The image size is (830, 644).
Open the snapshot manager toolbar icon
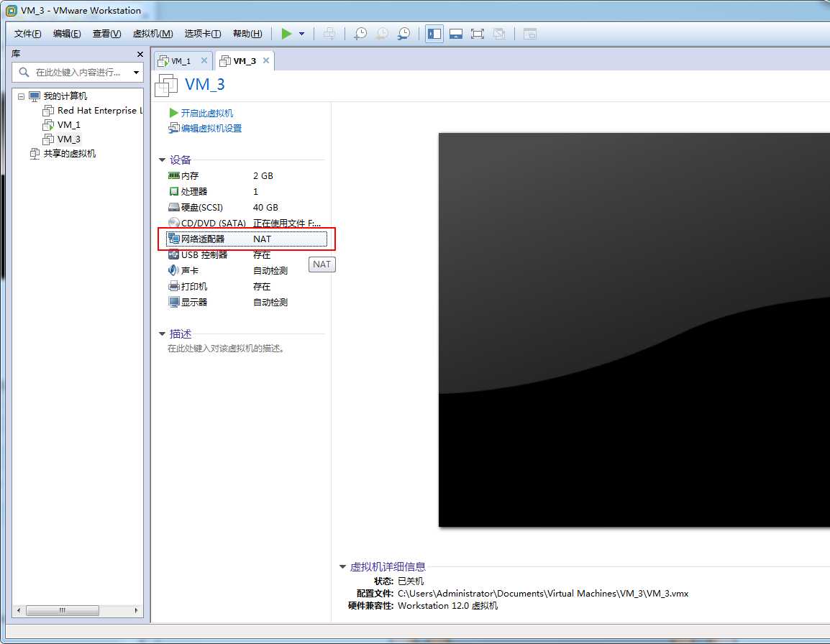(403, 34)
